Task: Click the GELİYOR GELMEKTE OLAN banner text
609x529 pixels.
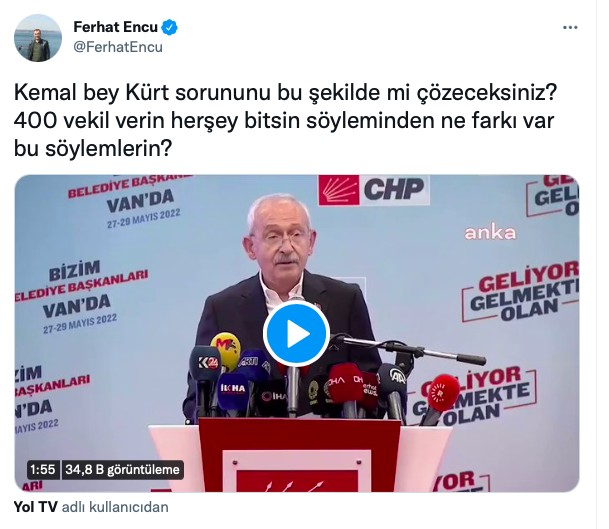Action: point(520,291)
